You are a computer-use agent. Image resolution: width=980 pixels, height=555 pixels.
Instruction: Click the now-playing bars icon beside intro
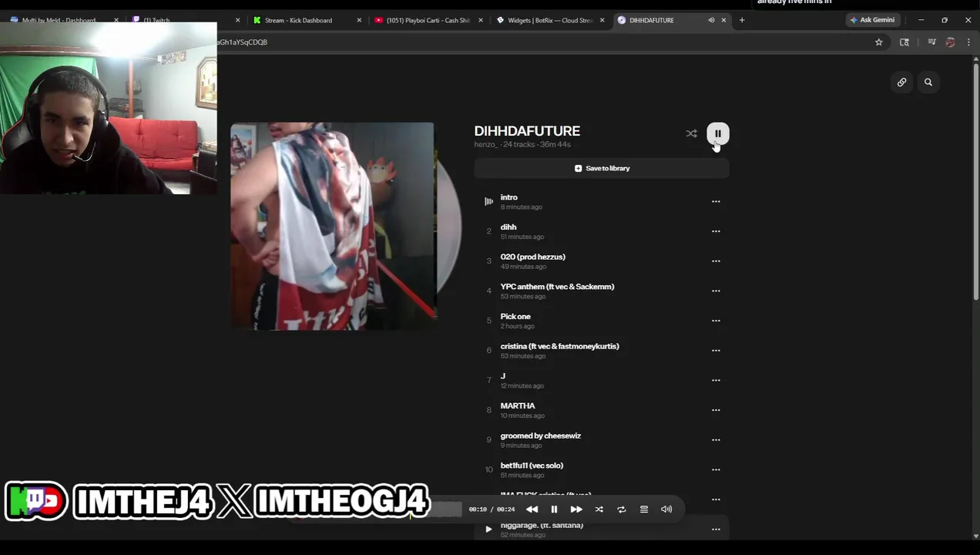click(x=488, y=201)
